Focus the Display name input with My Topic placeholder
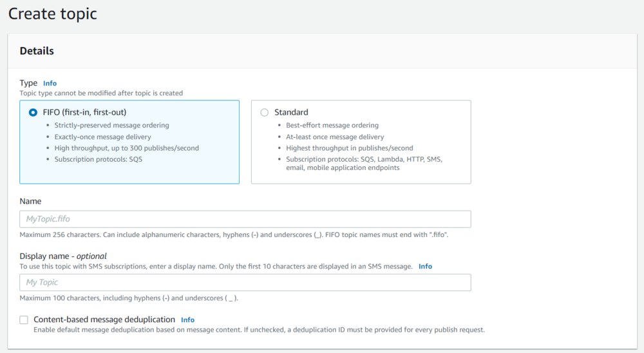The image size is (644, 353). [x=245, y=282]
